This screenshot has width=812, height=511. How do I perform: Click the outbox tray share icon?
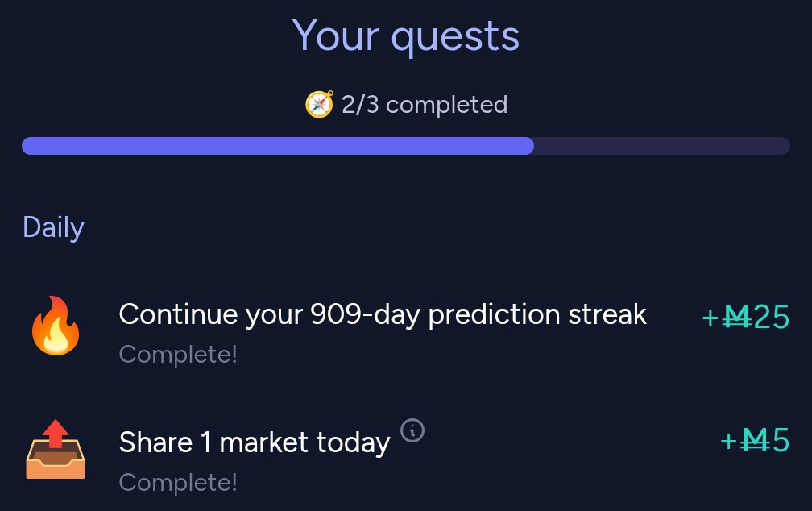click(x=56, y=449)
